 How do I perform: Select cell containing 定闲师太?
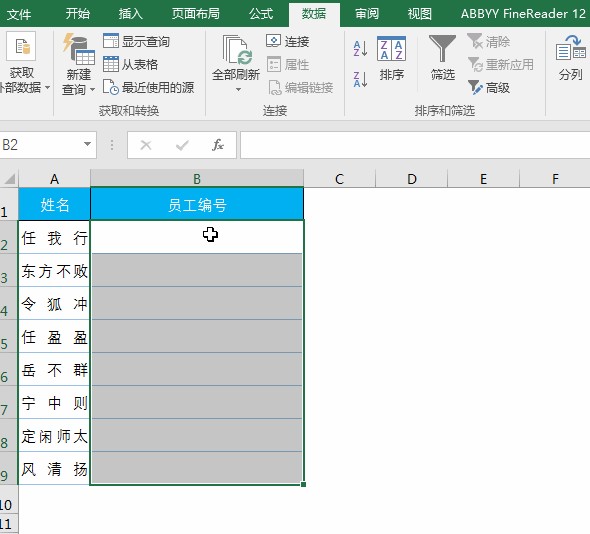coord(54,435)
